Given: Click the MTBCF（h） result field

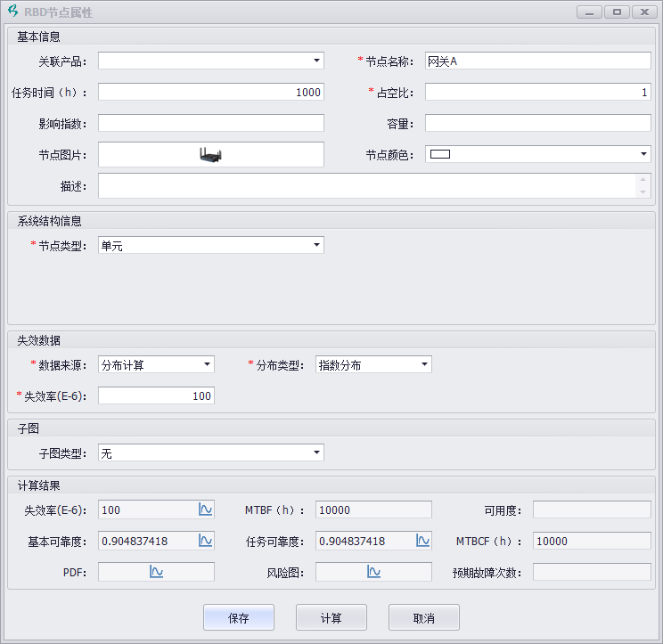Looking at the screenshot, I should [592, 541].
